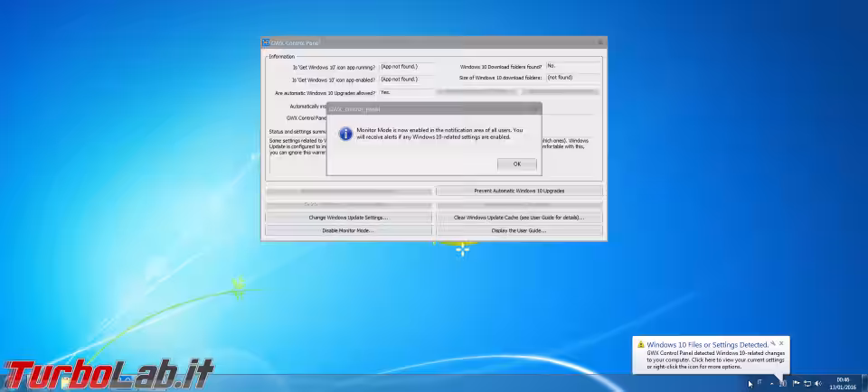Click Change Windows Update Settings button
The height and width of the screenshot is (392, 868).
tap(349, 218)
